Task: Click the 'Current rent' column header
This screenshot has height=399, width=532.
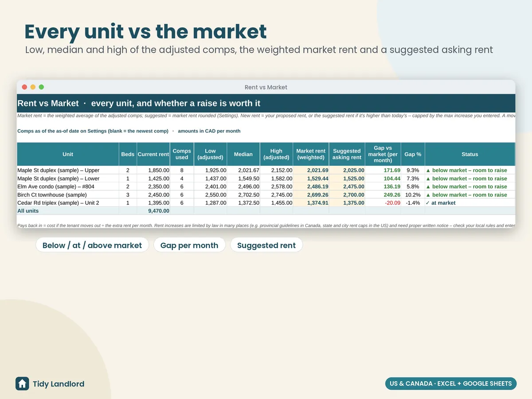Action: point(153,154)
